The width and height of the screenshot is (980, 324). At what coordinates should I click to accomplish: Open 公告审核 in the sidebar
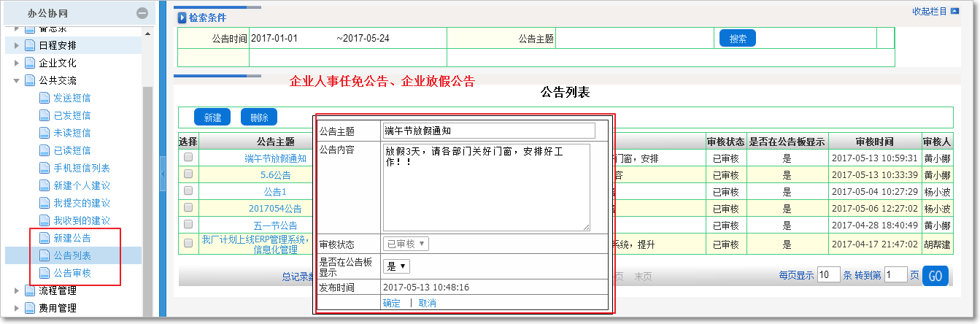[x=72, y=273]
